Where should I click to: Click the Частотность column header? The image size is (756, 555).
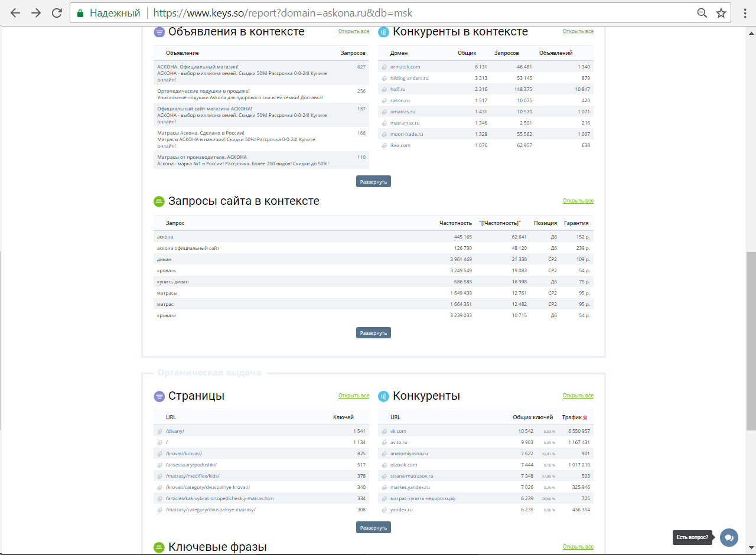point(455,223)
